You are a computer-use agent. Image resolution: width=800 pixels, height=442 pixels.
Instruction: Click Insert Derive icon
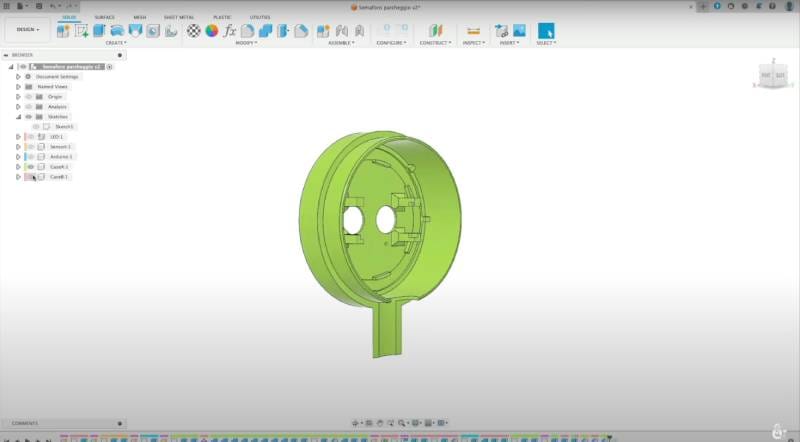[502, 31]
